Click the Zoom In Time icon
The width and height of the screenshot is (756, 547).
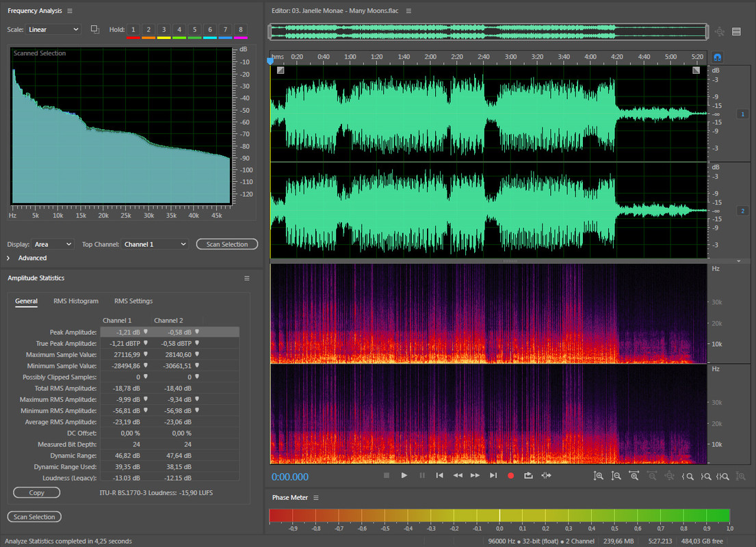tap(634, 476)
